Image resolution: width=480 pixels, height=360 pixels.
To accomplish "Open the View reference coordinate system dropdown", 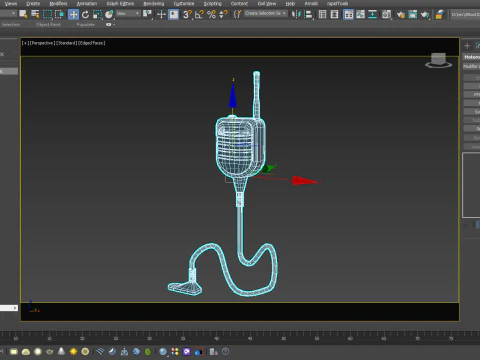I will (x=128, y=14).
